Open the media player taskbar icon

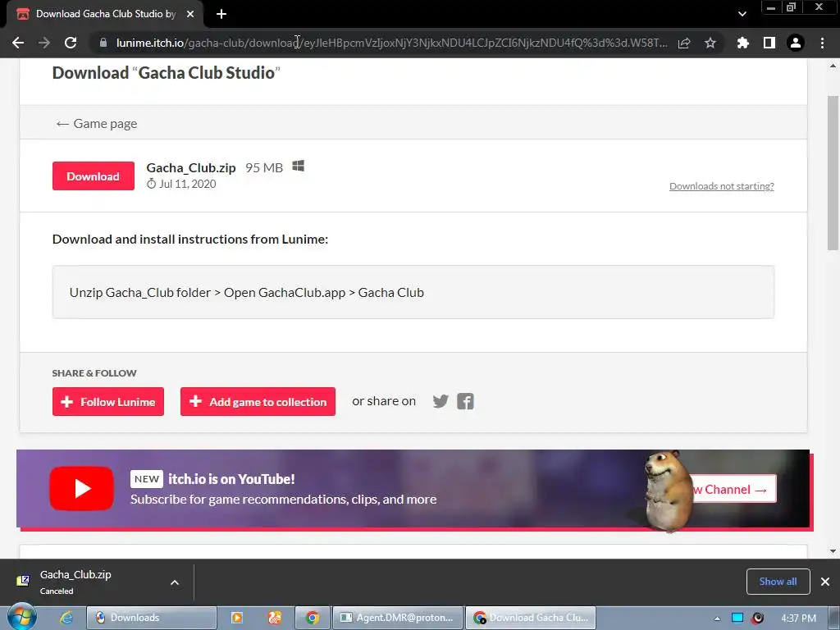(x=236, y=618)
